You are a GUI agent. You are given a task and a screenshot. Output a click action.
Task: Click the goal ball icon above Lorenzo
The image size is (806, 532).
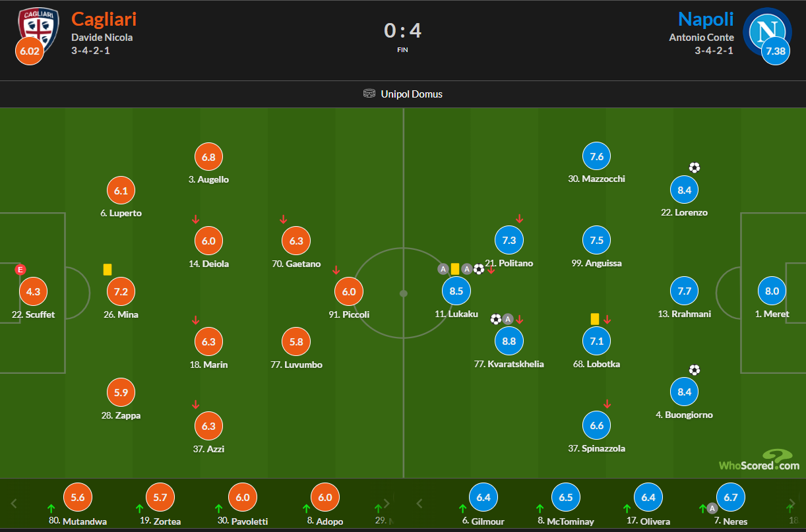(694, 167)
